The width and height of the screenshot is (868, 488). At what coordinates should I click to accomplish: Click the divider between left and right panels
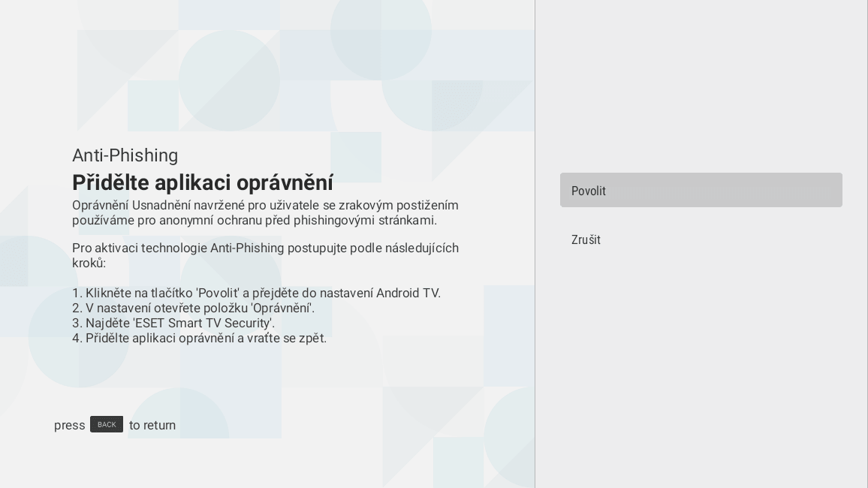pos(535,244)
